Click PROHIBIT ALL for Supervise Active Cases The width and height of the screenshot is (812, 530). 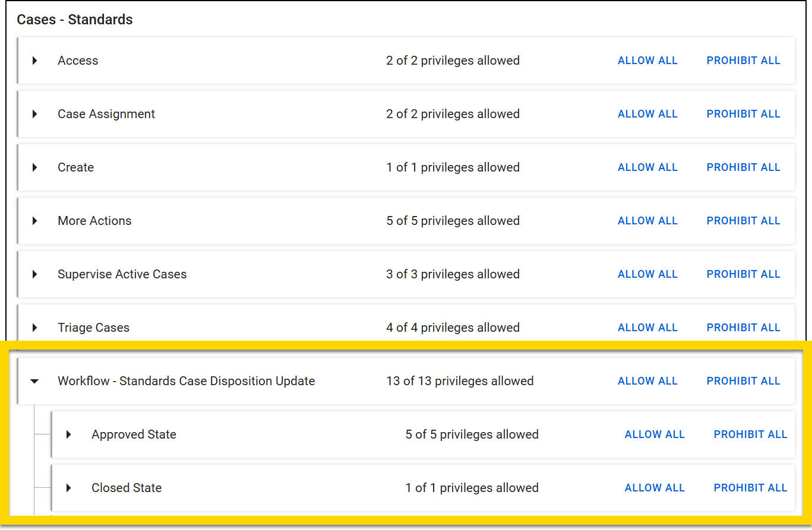coord(743,274)
